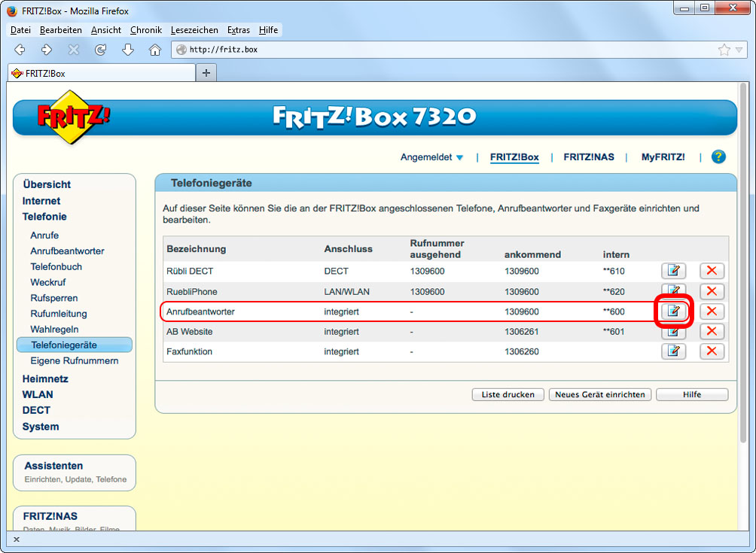Click the FRITZ! logo in the header
Viewport: 756px width, 553px height.
point(73,117)
